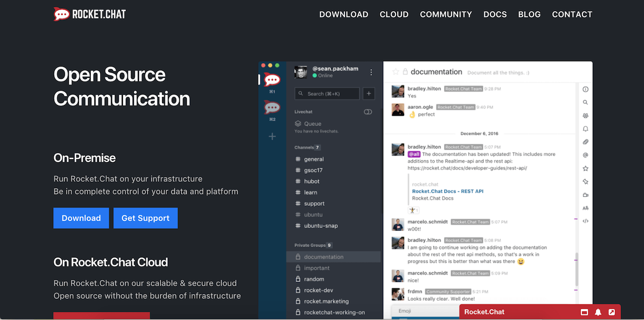
Task: Open the members list icon
Action: (x=586, y=116)
